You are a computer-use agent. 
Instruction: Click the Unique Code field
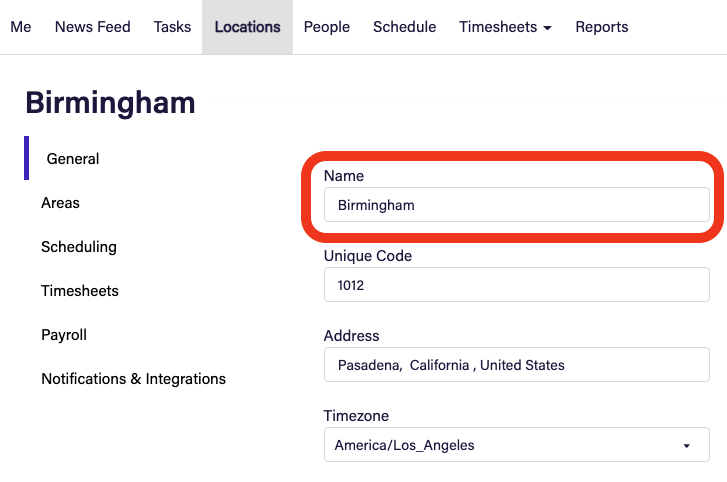(516, 285)
